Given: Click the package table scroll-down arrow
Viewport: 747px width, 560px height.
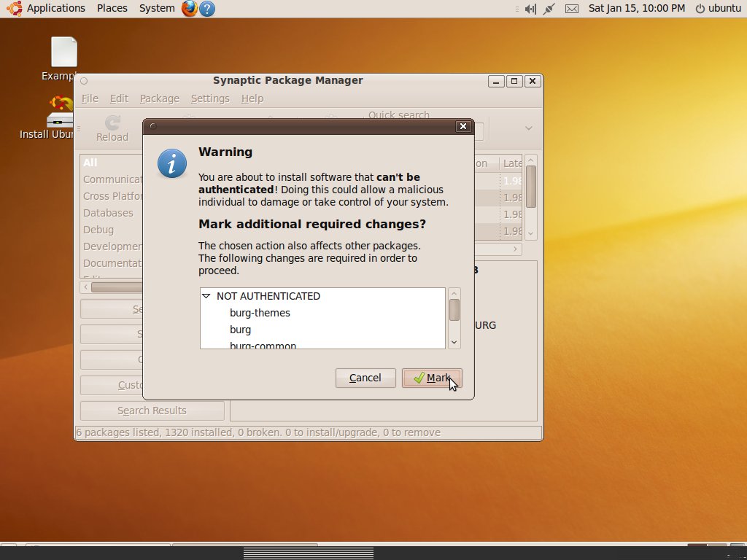Looking at the screenshot, I should (x=531, y=233).
